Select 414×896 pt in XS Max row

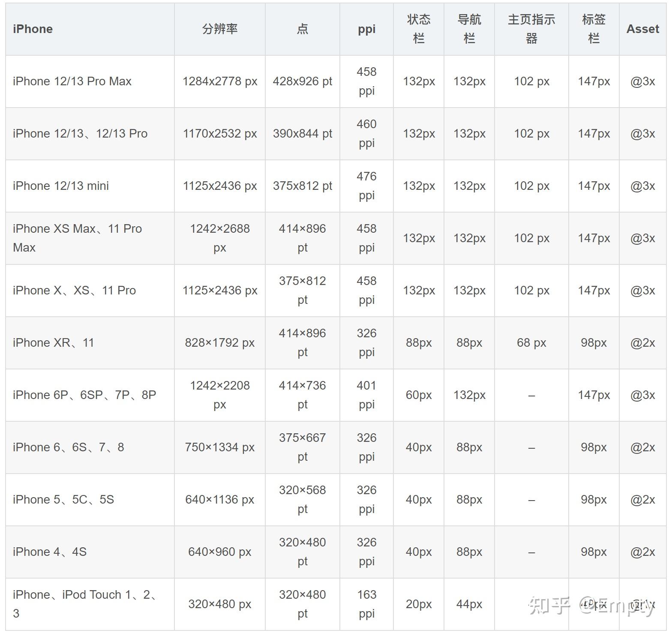tap(303, 238)
